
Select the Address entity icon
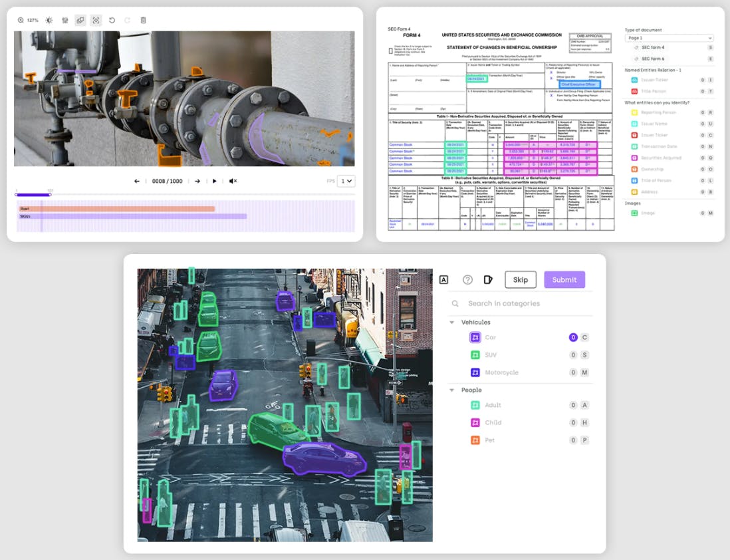pyautogui.click(x=634, y=192)
